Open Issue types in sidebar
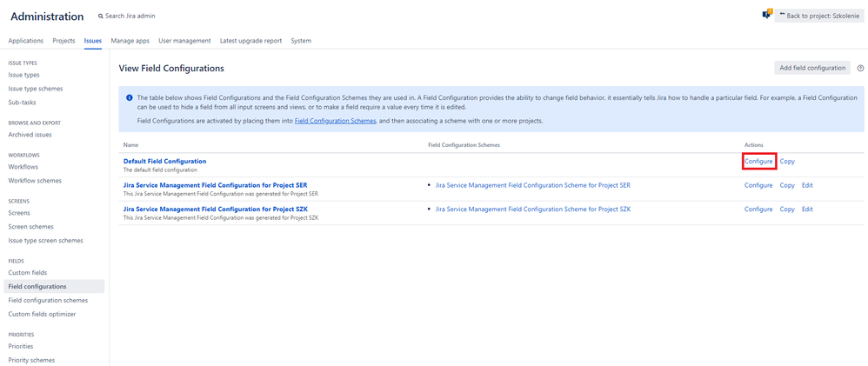Screen dimensions: 868x366 click(x=23, y=75)
